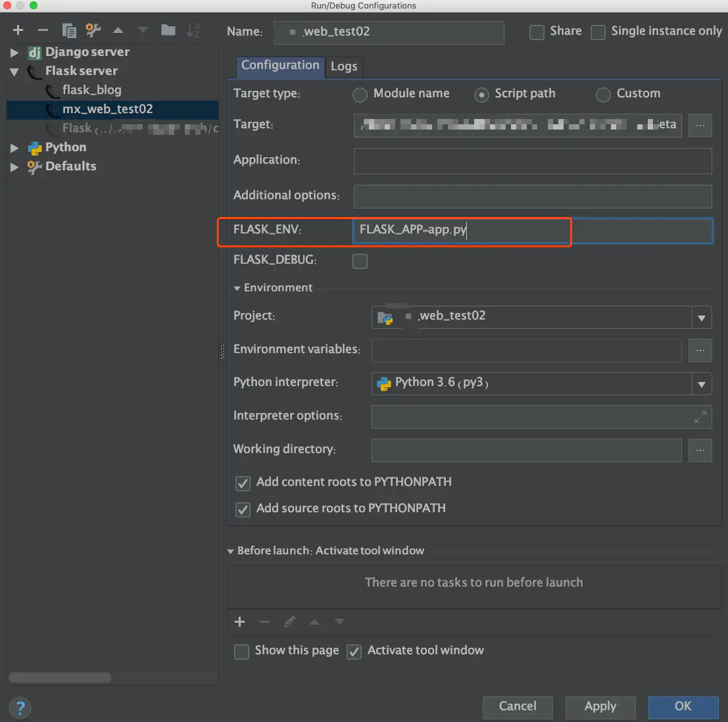Viewport: 728px width, 722px height.
Task: Remove the selected run configuration
Action: (43, 30)
